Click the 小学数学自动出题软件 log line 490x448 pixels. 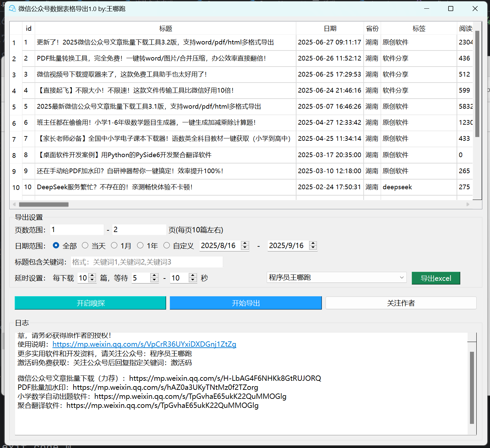(x=152, y=397)
